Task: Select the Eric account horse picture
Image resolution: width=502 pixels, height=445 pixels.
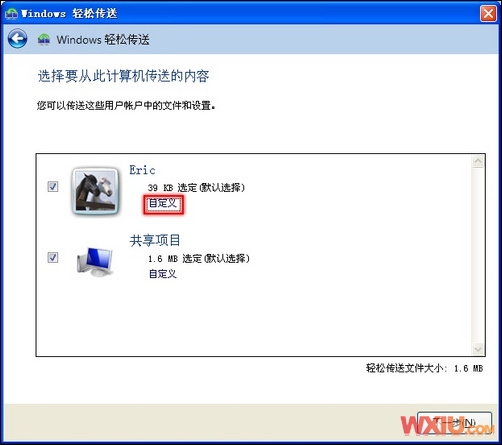Action: pyautogui.click(x=96, y=191)
